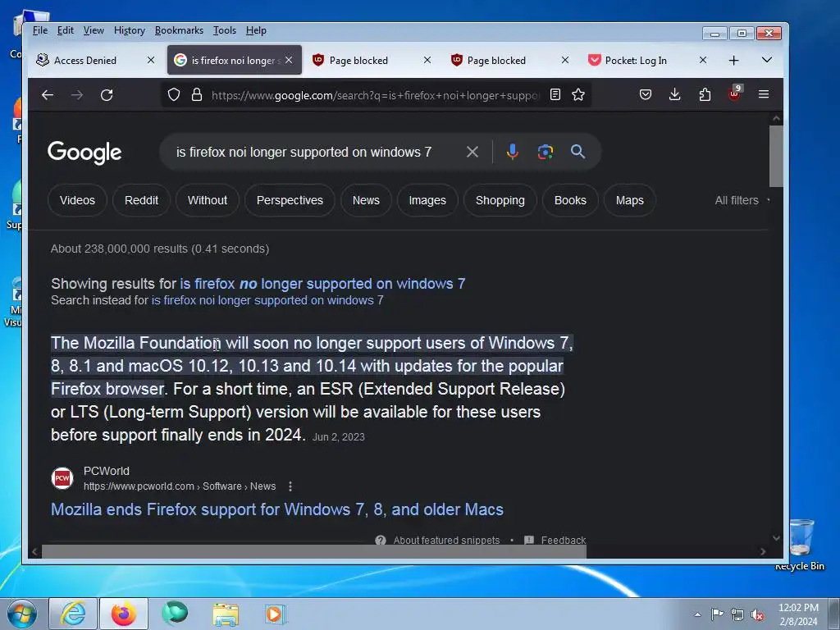The width and height of the screenshot is (840, 630).
Task: Filter results by Books
Action: (570, 200)
